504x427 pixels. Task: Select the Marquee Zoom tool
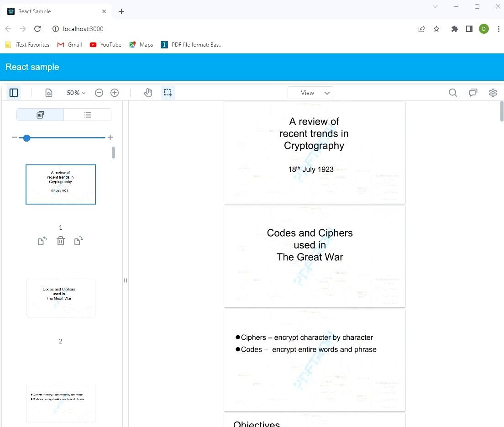click(x=168, y=92)
